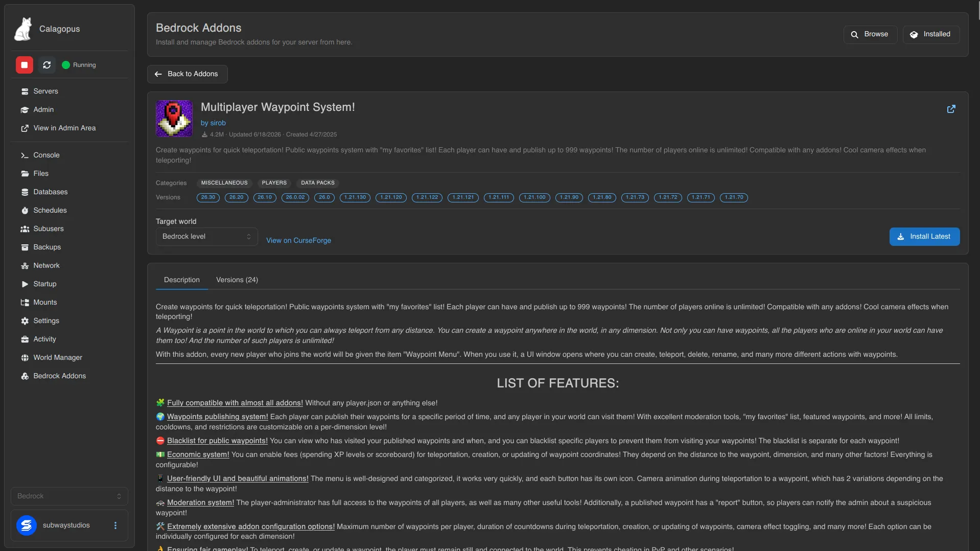Choose version 1.21.100 badge

(534, 197)
